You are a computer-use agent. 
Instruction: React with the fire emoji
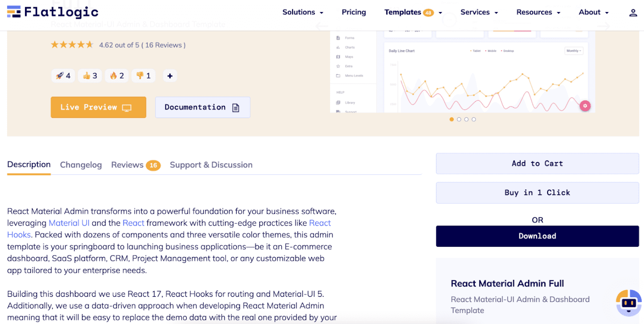click(x=117, y=76)
